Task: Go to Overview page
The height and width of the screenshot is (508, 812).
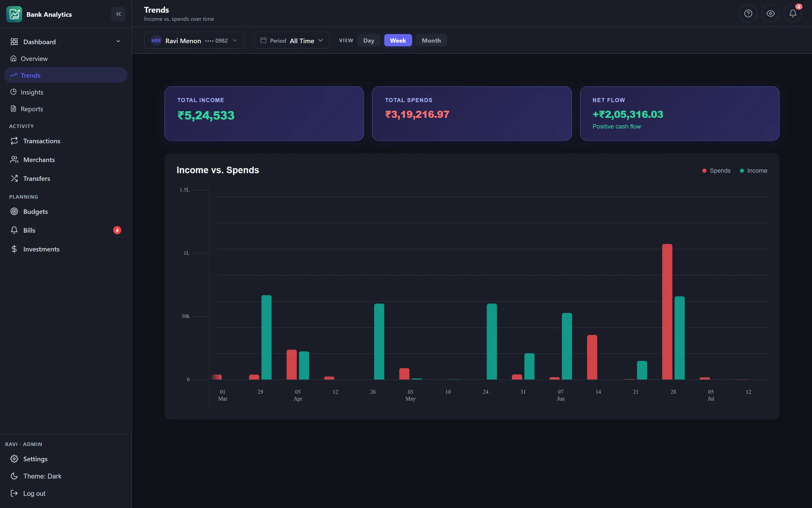Action: click(x=66, y=59)
